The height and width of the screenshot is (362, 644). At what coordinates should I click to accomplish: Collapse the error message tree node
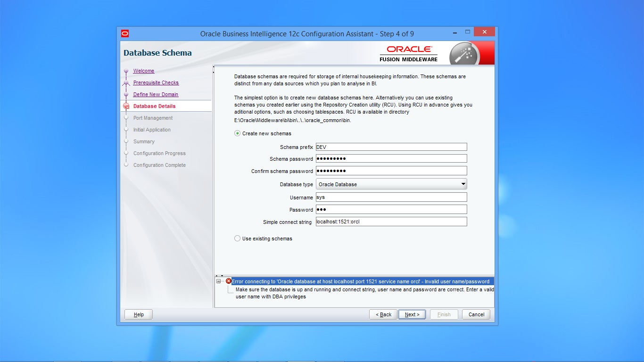coord(219,281)
